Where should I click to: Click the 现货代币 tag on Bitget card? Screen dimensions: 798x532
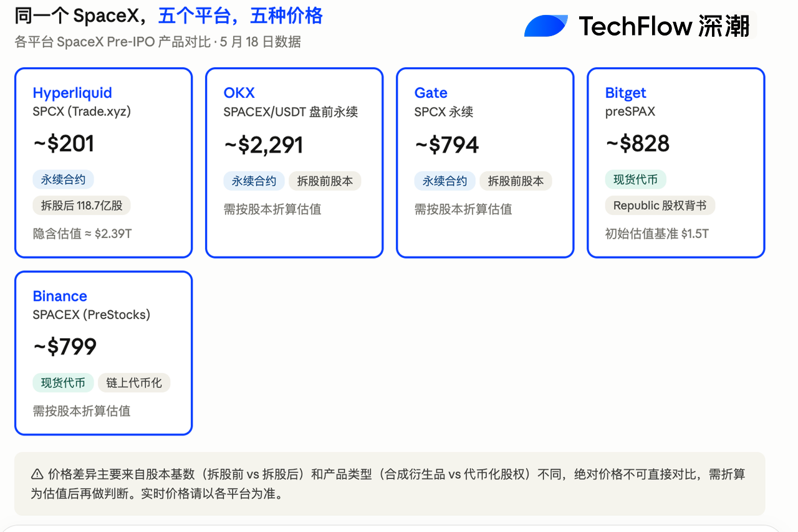[635, 180]
